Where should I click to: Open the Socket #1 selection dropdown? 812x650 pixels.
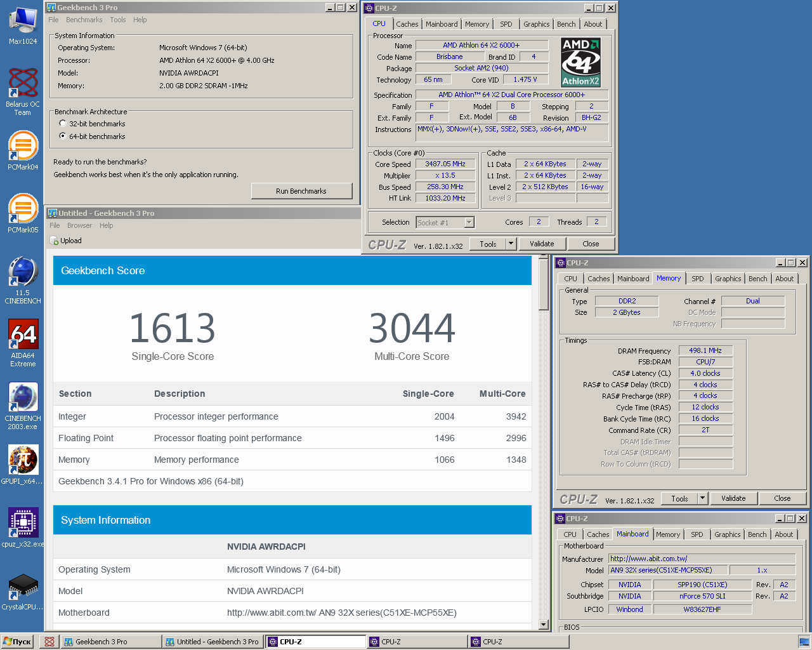tap(469, 222)
